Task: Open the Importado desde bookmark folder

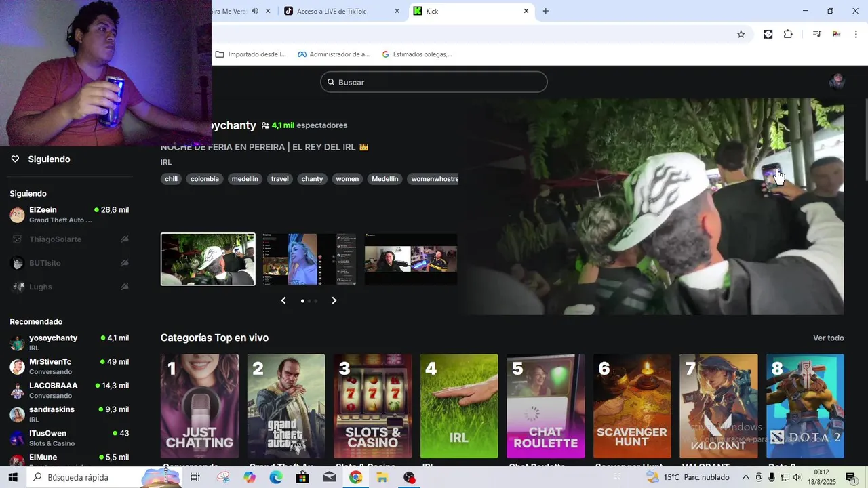Action: tap(250, 54)
